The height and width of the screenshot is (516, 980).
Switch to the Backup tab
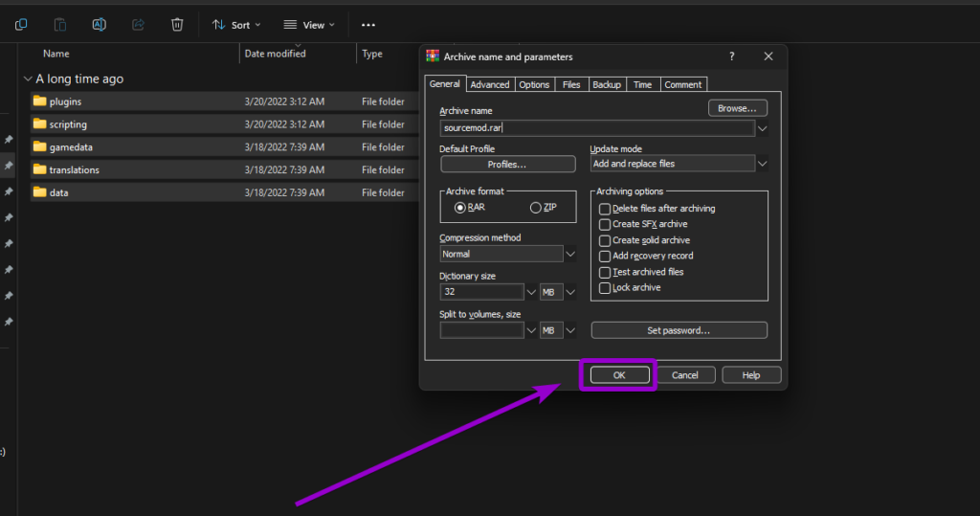pos(607,84)
